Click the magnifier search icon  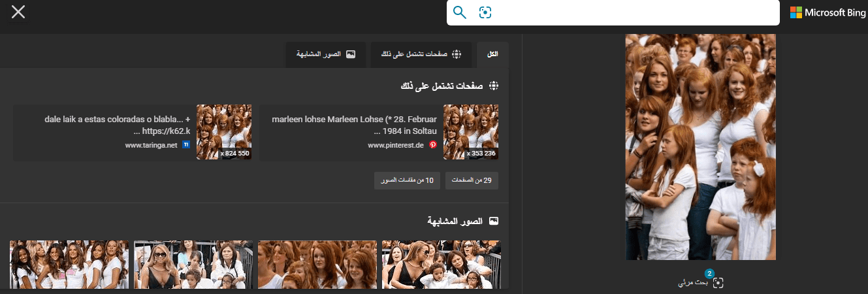coord(460,12)
